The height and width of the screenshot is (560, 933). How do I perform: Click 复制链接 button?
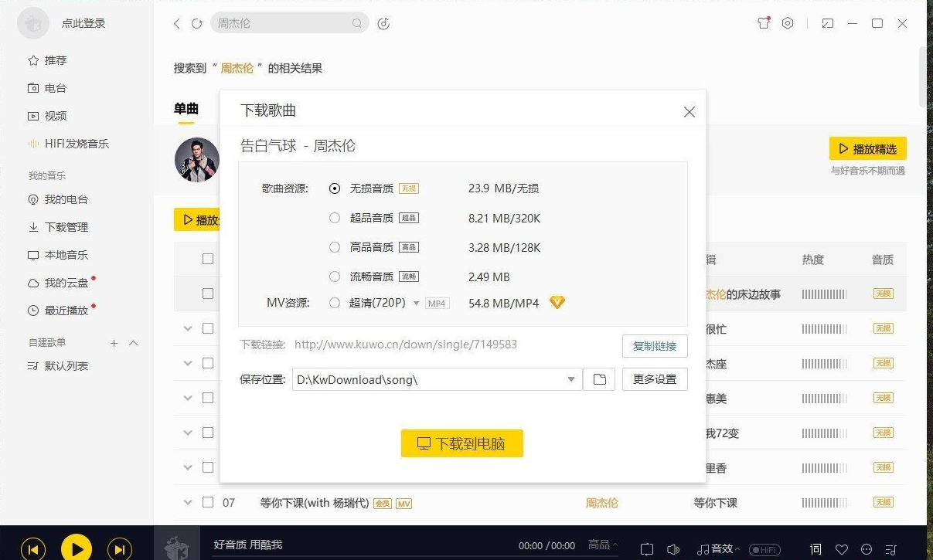point(655,346)
